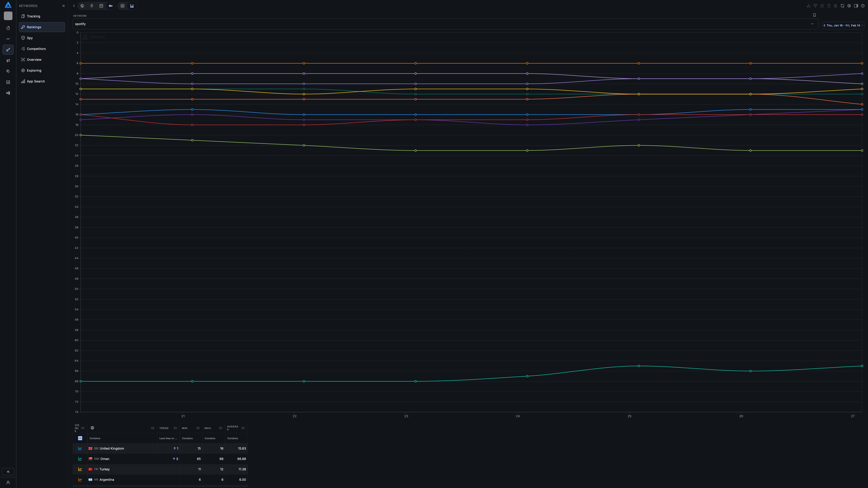This screenshot has width=868, height=488.
Task: Click the Turkey yellow line color icon
Action: (x=80, y=469)
